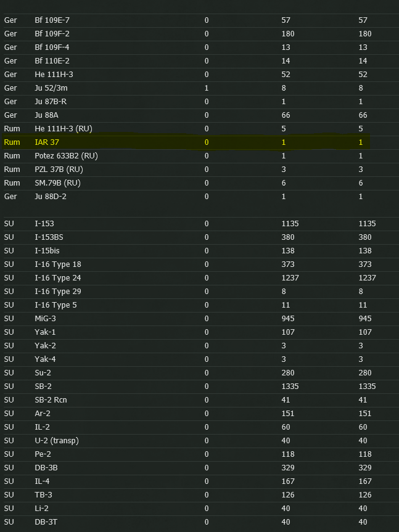Click the Potez 633B2 (RU) aircraft name
Image resolution: width=399 pixels, height=532 pixels.
click(x=66, y=156)
